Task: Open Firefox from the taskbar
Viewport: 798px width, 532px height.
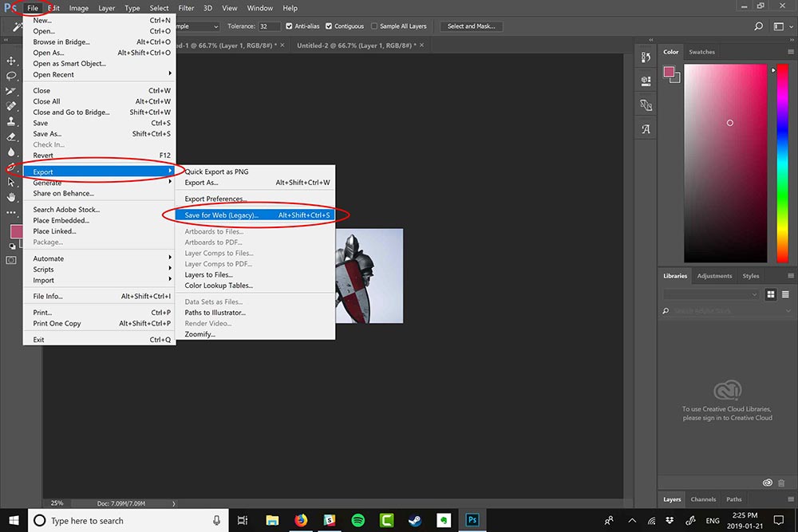Action: (x=301, y=520)
